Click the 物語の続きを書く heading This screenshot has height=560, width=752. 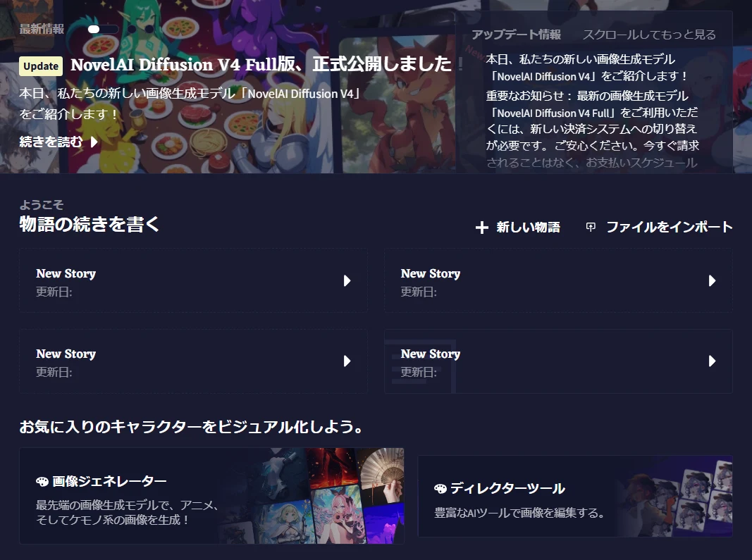tap(90, 224)
